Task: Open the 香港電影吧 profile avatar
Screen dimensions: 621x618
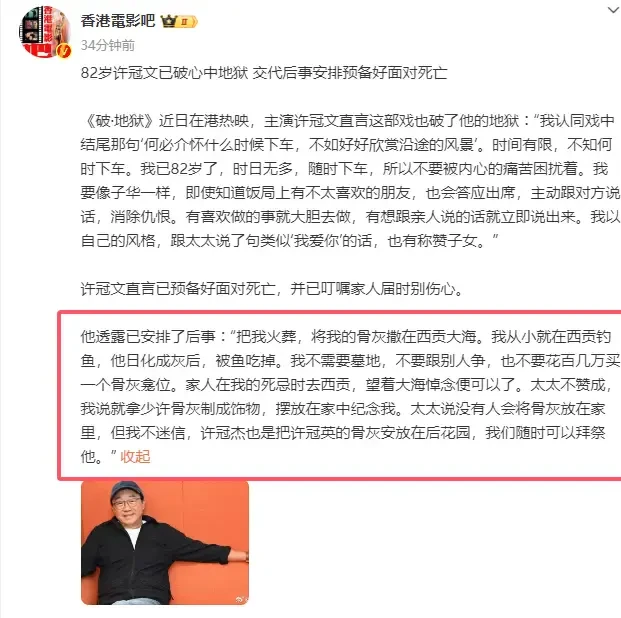Action: click(45, 32)
